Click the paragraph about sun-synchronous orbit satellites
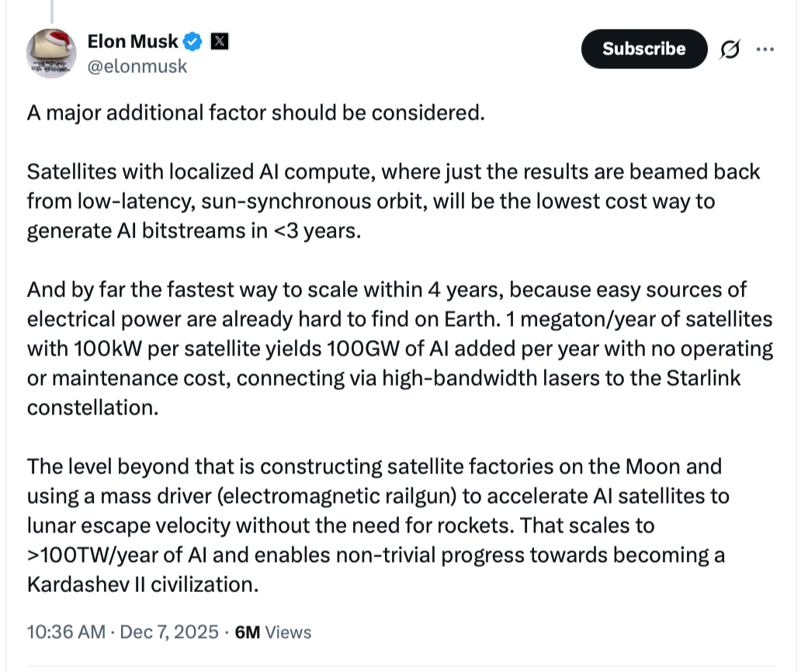Image resolution: width=801 pixels, height=672 pixels. click(x=393, y=202)
